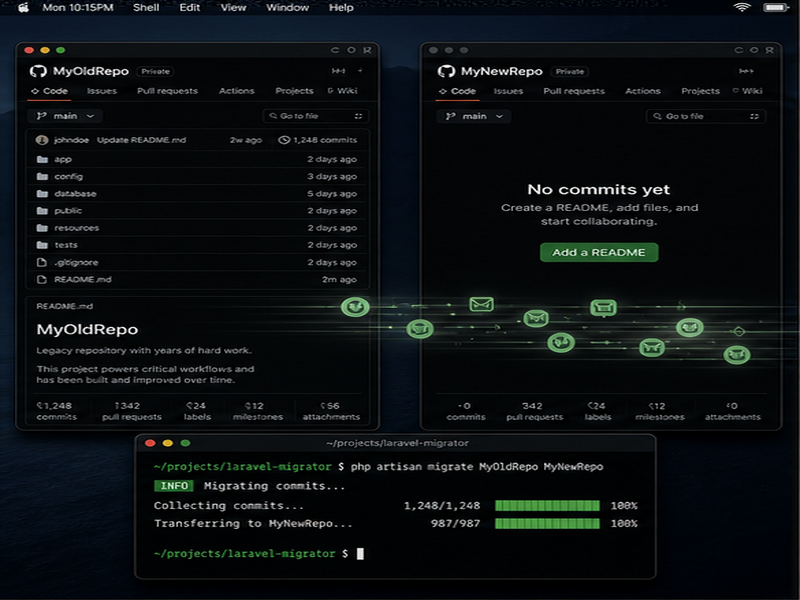Click johndoe's avatar thumbnail
Screen dimensions: 800x600
pos(42,140)
